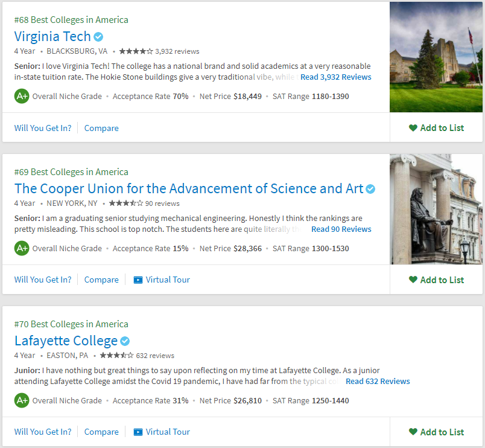485x448 pixels.
Task: Click Cooper Union's A+ grade badge
Action: 22,248
